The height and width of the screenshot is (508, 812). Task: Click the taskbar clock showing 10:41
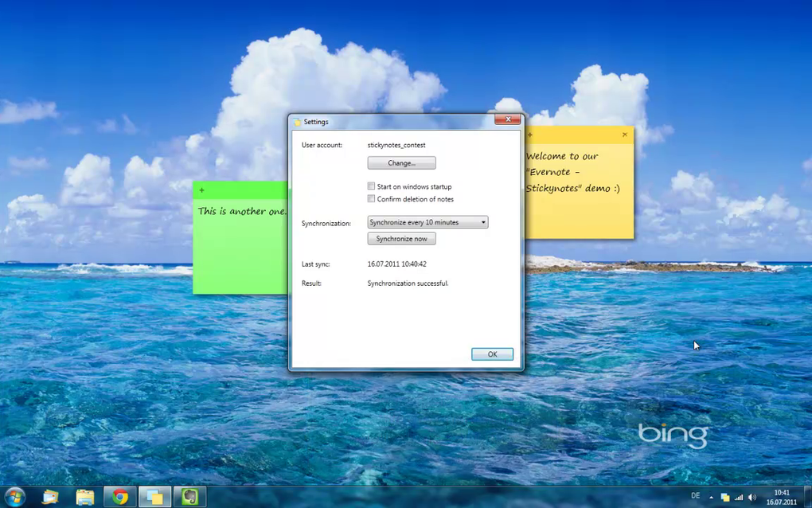coord(782,497)
